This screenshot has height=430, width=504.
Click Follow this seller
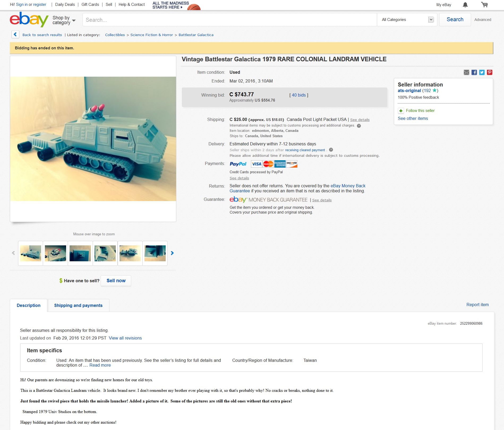(x=420, y=111)
